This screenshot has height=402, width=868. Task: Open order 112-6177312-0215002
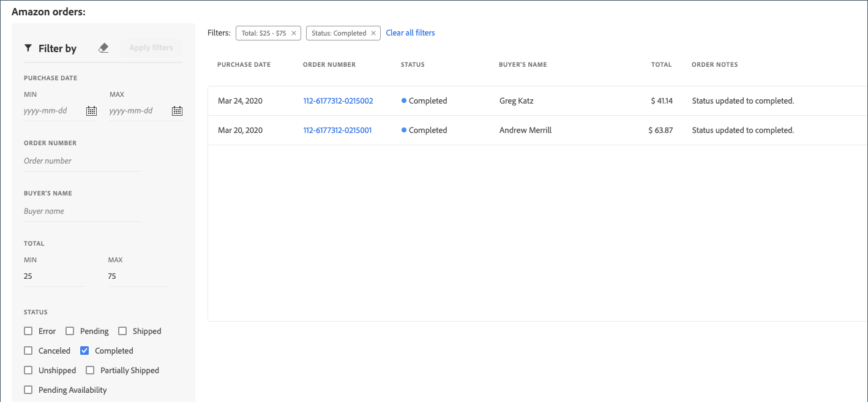(x=338, y=100)
